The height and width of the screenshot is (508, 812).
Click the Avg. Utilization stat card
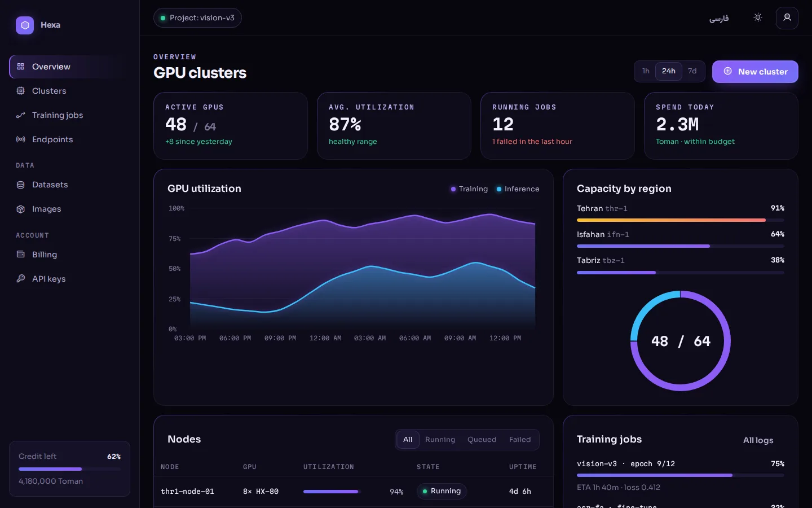[394, 126]
